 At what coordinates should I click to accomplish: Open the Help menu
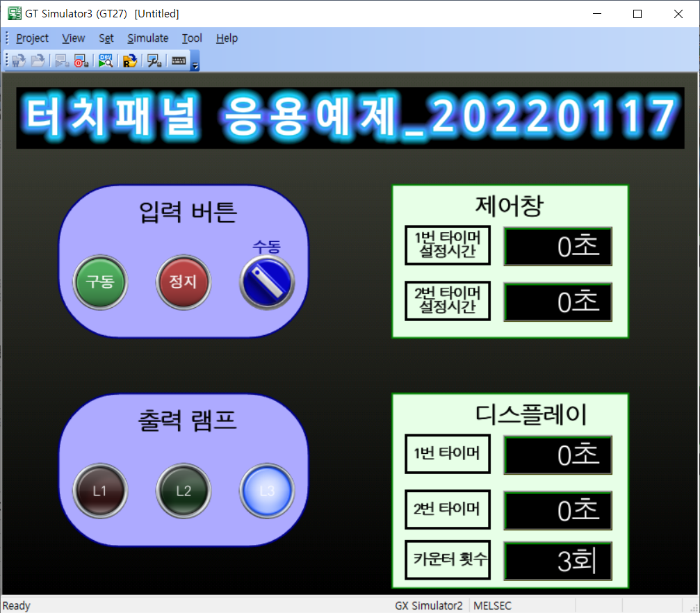pyautogui.click(x=227, y=38)
